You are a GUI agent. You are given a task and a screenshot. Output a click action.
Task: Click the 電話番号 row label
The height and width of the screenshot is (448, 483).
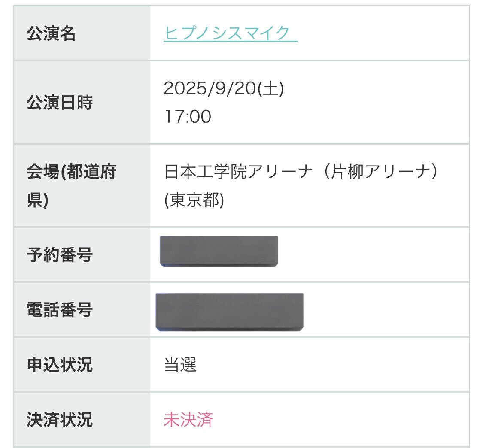click(60, 309)
